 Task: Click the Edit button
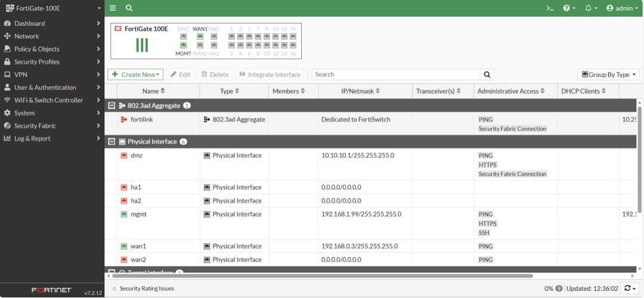point(180,74)
